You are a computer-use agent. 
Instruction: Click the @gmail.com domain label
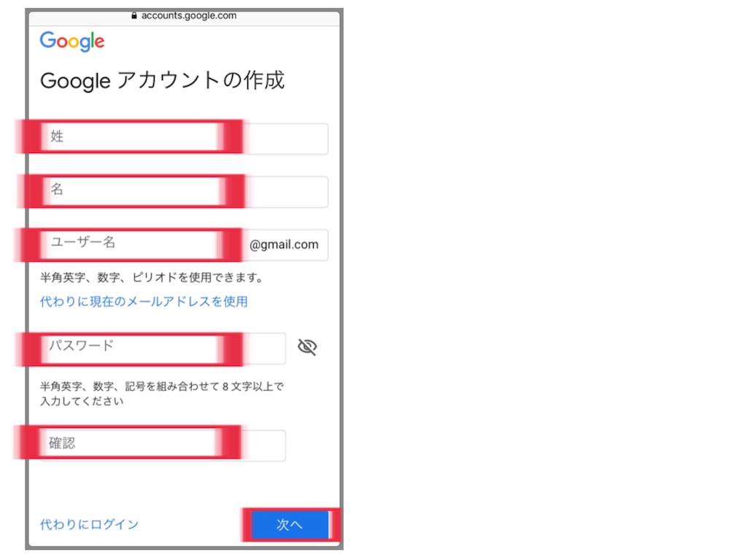coord(285,245)
